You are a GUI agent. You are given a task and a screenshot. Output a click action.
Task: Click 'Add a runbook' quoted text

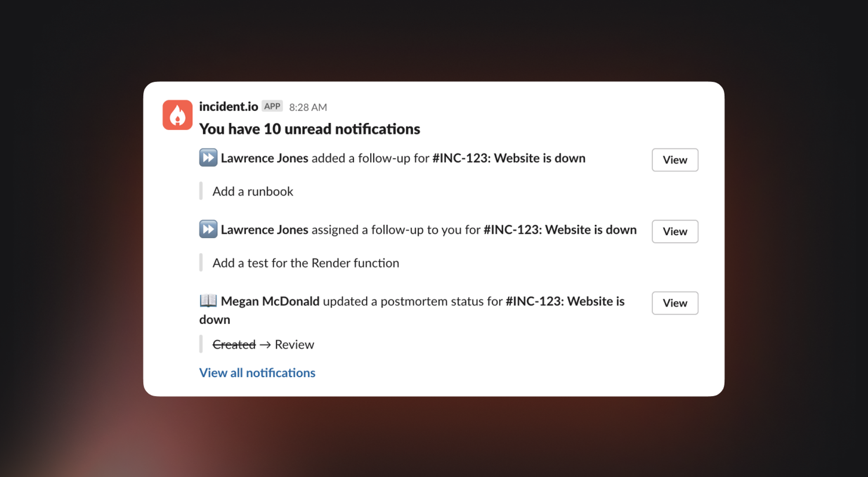coord(253,191)
